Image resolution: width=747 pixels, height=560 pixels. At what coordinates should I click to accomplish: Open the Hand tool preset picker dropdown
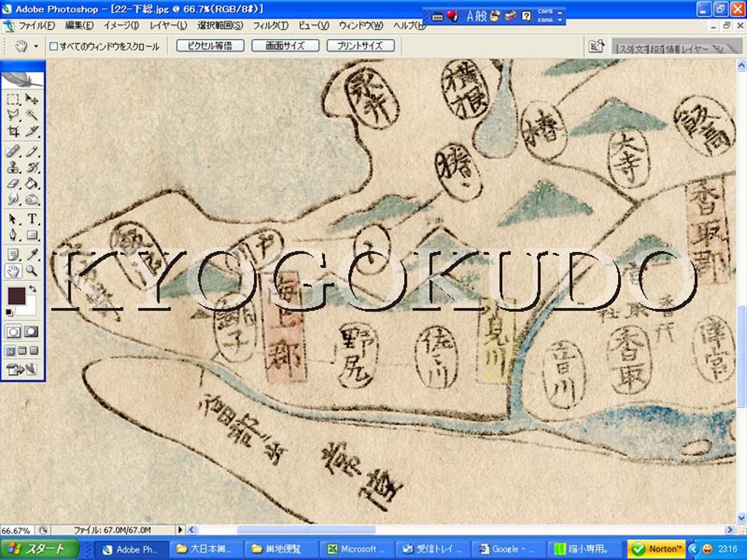coord(36,46)
